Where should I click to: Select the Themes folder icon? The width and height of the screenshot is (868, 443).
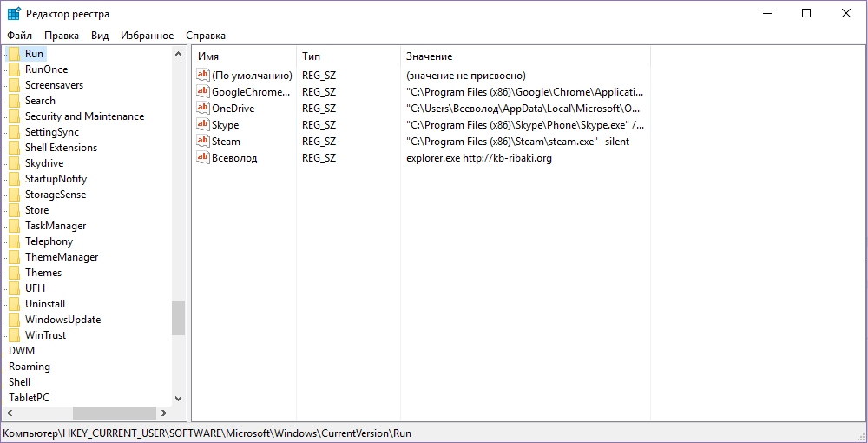15,273
